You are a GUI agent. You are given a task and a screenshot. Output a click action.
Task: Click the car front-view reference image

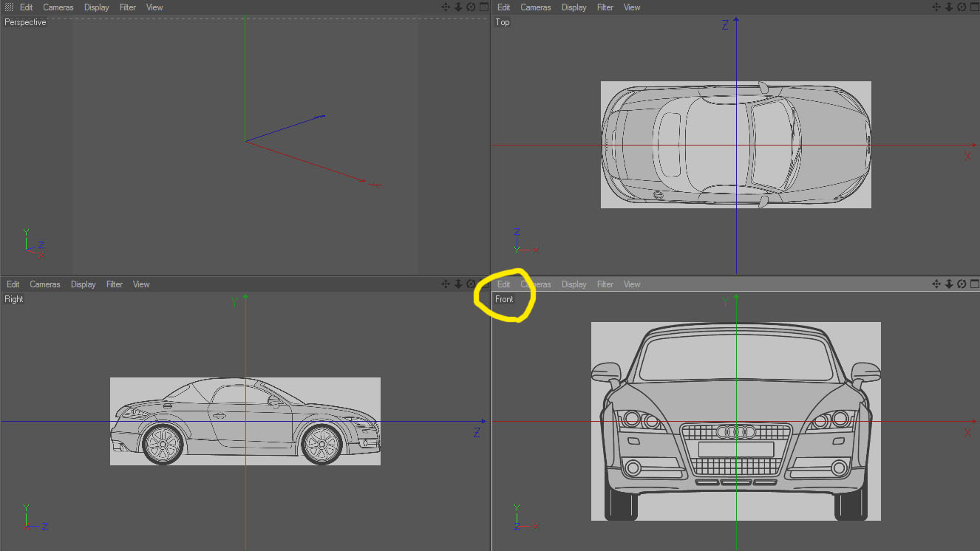(x=736, y=421)
